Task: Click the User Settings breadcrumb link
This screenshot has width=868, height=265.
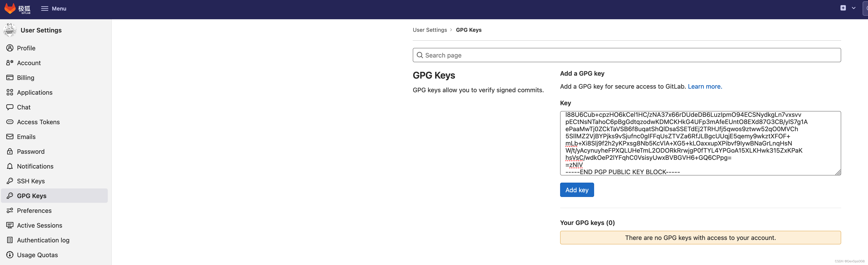Action: (430, 30)
